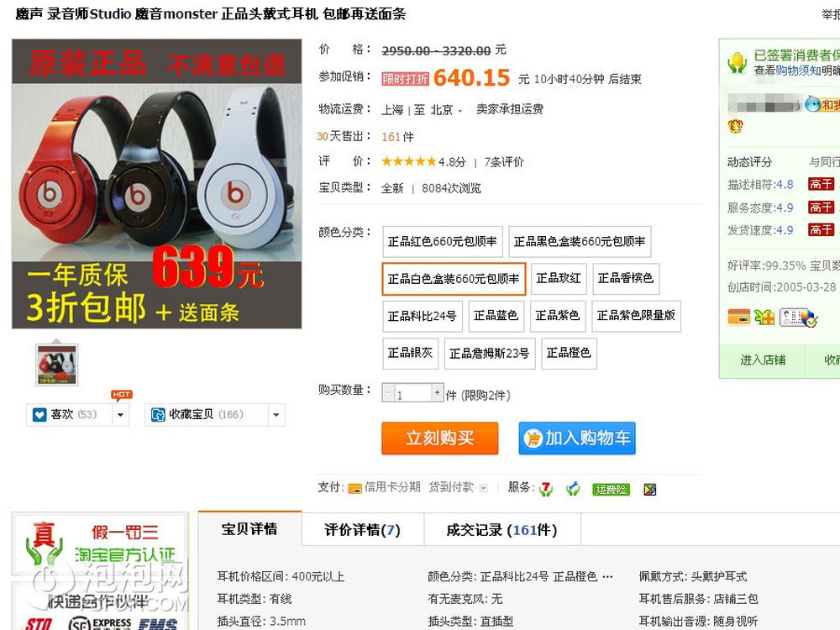This screenshot has height=630, width=840.
Task: Click the 信用卡分期 card icon
Action: (354, 488)
